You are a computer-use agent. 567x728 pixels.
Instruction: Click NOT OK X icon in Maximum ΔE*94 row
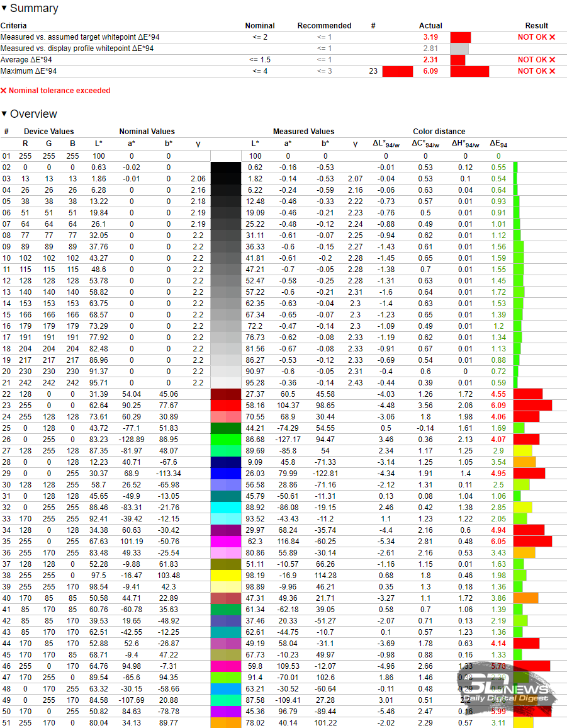click(x=552, y=71)
